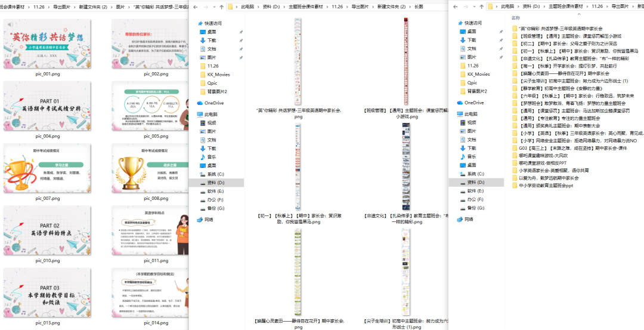644x330 pixels.
Task: Select folder G03【高三上】 期中家长会-课件 in right window
Action: [569, 148]
